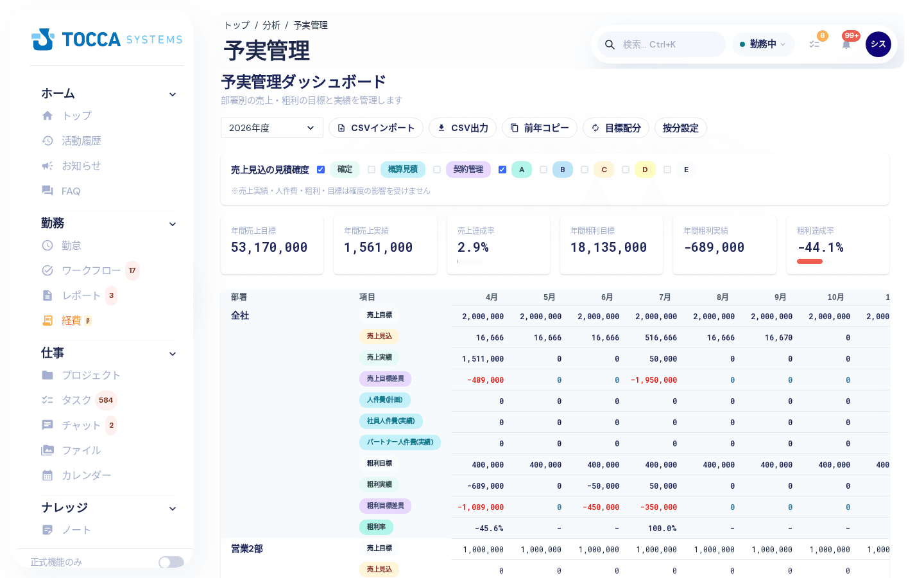Collapse the 仕事 section chevron

[173, 354]
